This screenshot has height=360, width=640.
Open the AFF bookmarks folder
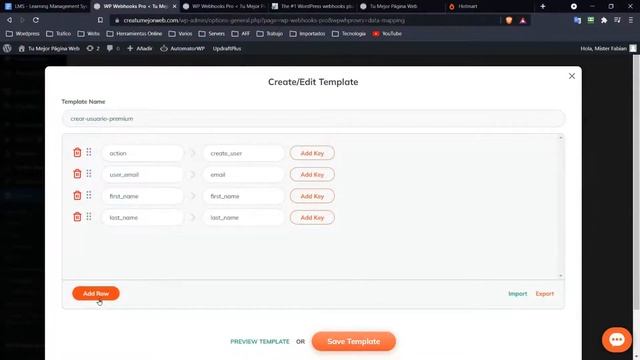click(241, 33)
